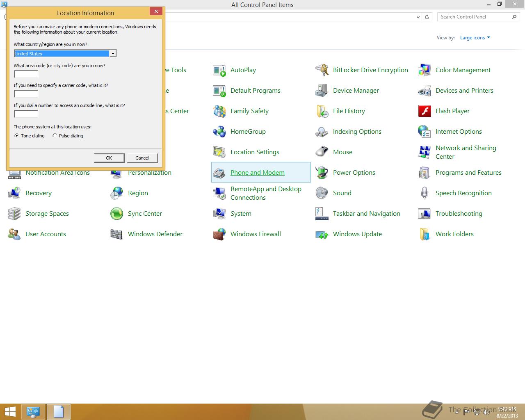Click the Windows Defender icon
Image resolution: width=525 pixels, height=420 pixels.
pyautogui.click(x=117, y=234)
